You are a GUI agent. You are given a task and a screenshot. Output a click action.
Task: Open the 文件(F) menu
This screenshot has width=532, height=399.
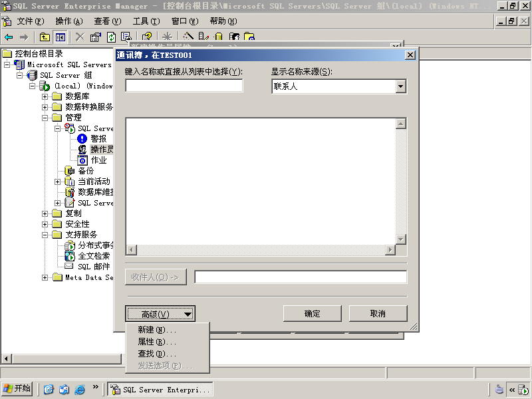pyautogui.click(x=31, y=21)
